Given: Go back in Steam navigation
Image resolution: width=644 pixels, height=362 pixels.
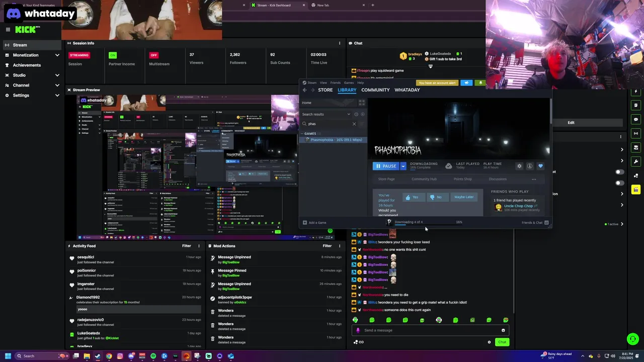Looking at the screenshot, I should click(304, 90).
